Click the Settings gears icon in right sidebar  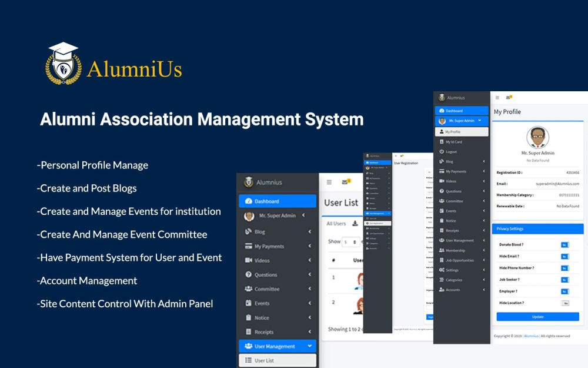pos(442,270)
